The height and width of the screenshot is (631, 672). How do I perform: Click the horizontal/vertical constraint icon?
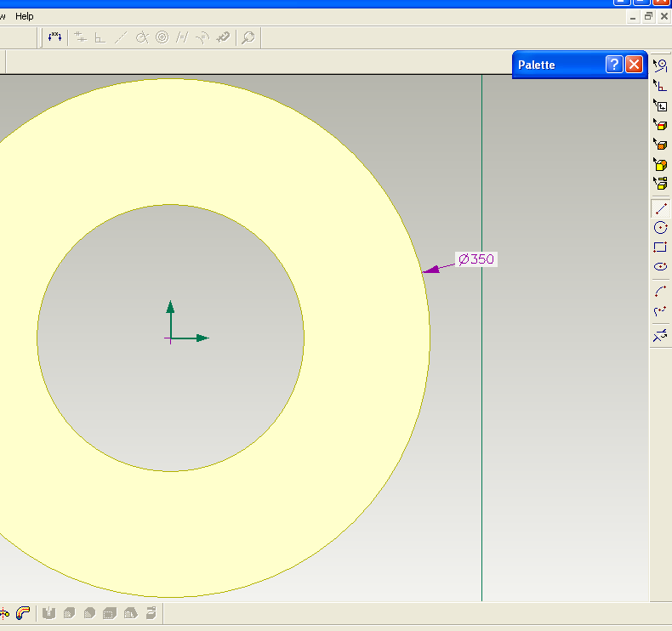[80, 37]
